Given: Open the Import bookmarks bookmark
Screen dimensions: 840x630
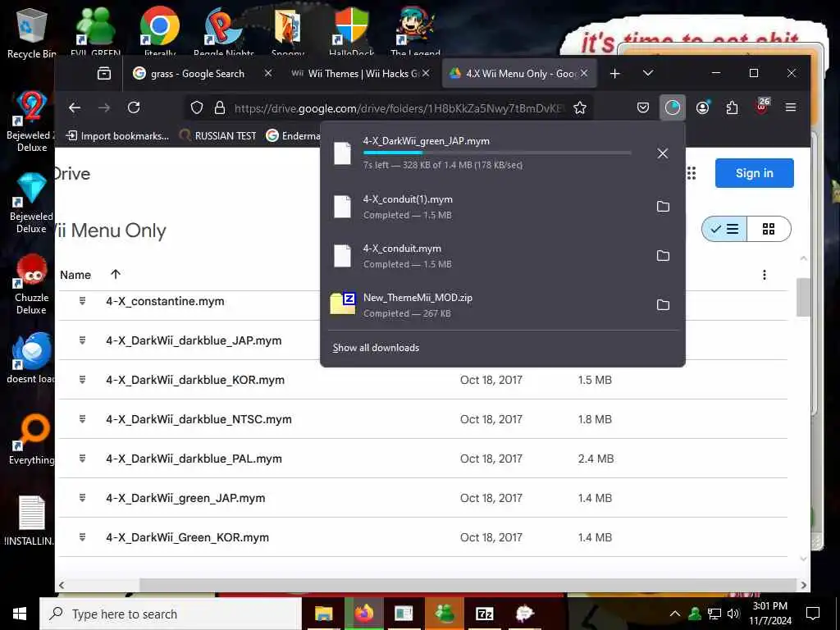Looking at the screenshot, I should 117,135.
